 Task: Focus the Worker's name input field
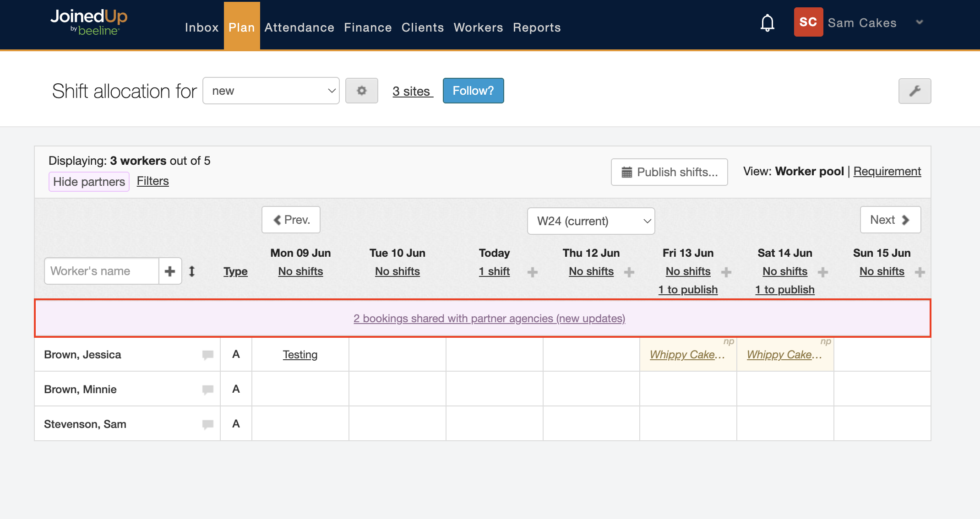(102, 271)
